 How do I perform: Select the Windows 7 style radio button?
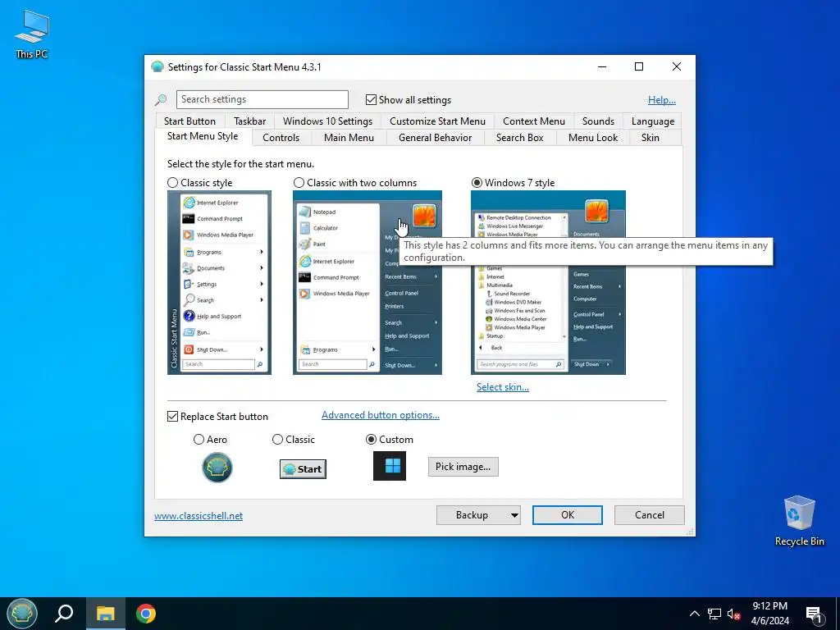click(477, 183)
